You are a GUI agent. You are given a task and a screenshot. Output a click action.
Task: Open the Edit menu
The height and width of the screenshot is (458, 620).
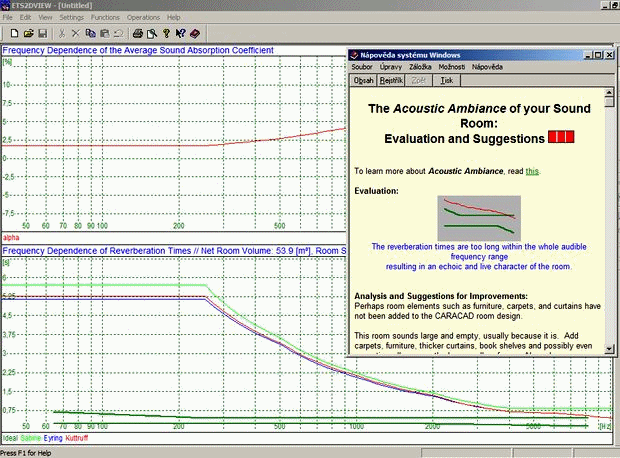tap(25, 17)
